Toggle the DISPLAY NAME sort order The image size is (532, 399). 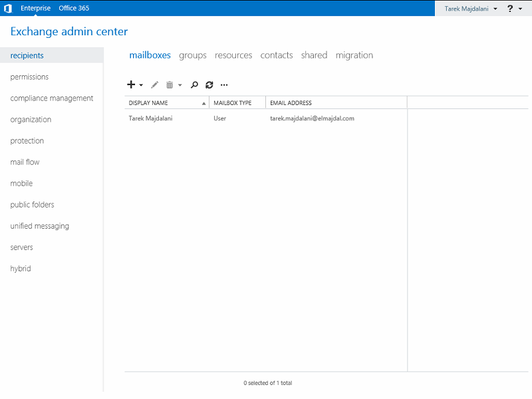(x=148, y=102)
